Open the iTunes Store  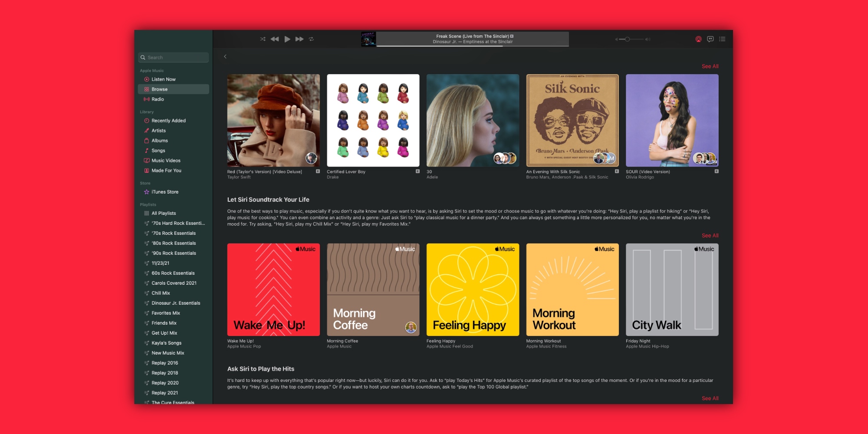pyautogui.click(x=164, y=191)
